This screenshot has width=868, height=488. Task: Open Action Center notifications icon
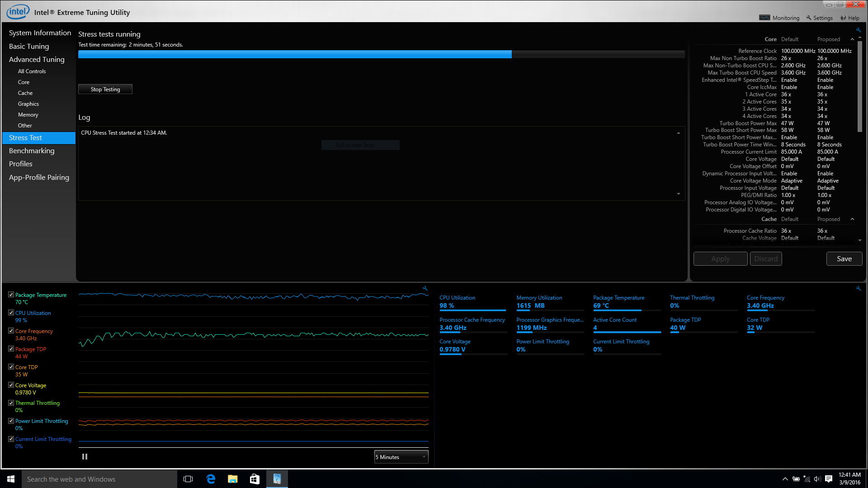pyautogui.click(x=829, y=479)
